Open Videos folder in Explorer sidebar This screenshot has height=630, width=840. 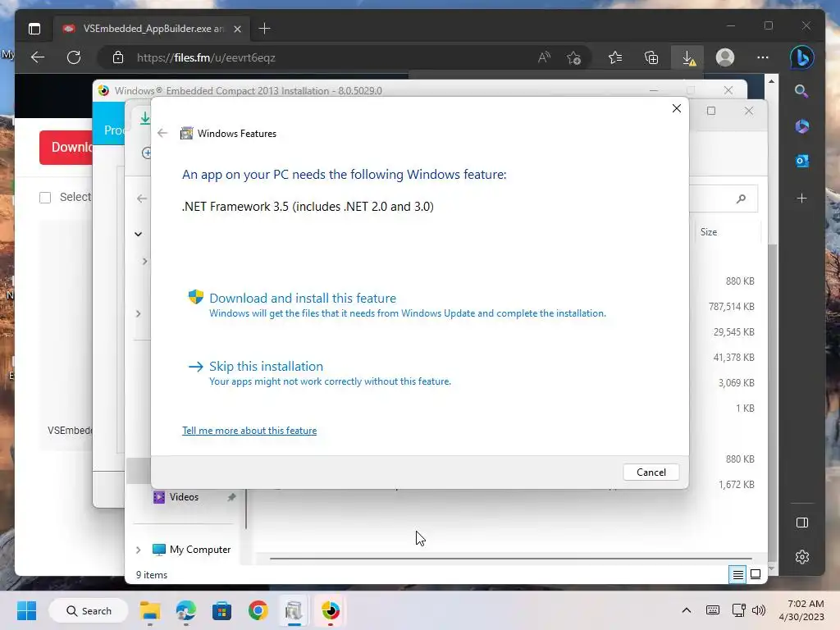tap(184, 497)
